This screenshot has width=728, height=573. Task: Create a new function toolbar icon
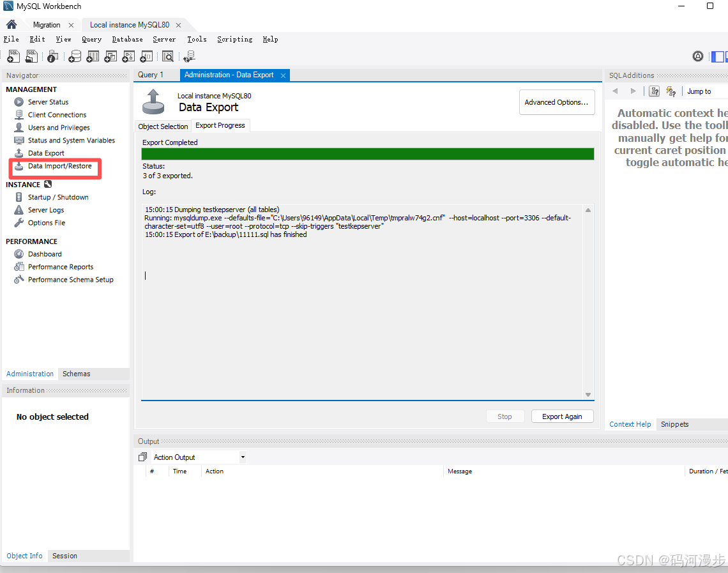point(146,56)
